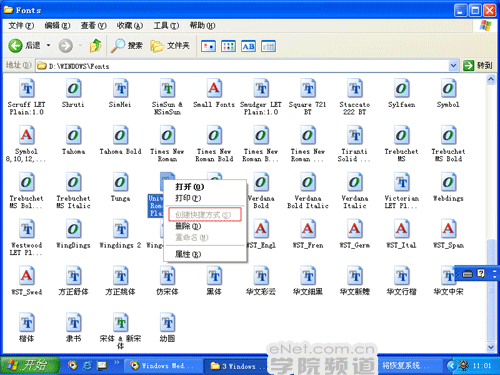The width and height of the screenshot is (500, 375).
Task: Choose Print in the context menu
Action: click(x=205, y=198)
